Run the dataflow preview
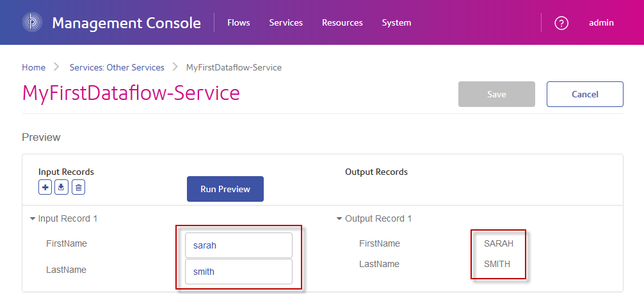644x294 pixels. [225, 189]
